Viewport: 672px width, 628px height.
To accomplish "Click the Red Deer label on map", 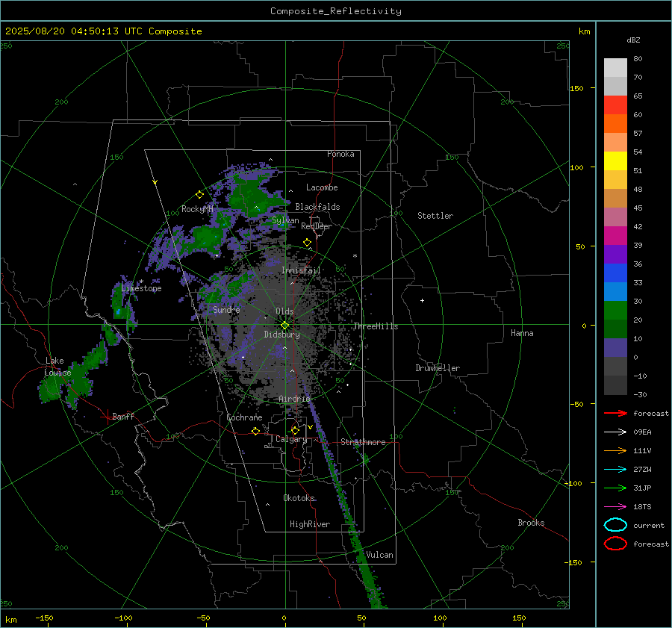I will point(317,226).
